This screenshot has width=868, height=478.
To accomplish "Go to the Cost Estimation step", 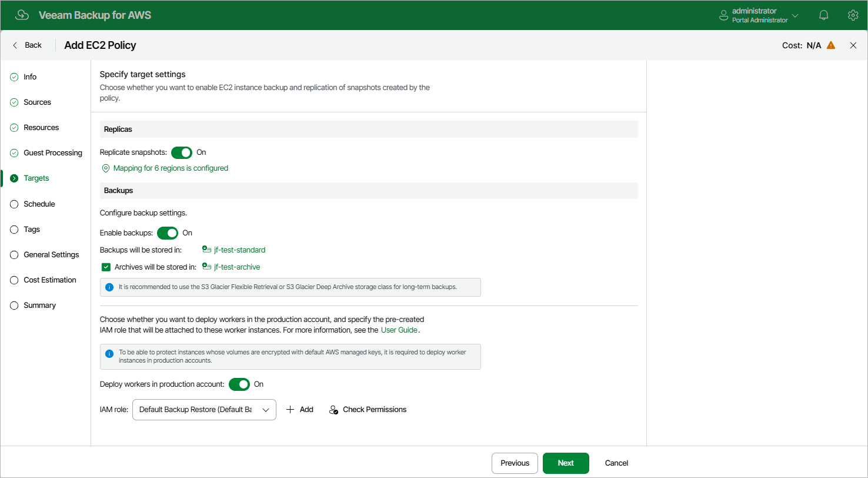I will pyautogui.click(x=50, y=280).
